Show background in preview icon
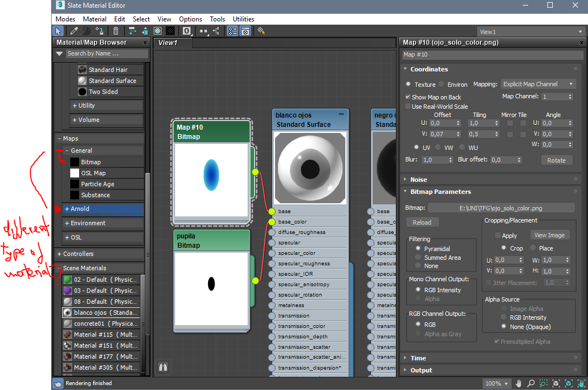Viewport: 588px width, 390px height. pos(170,31)
